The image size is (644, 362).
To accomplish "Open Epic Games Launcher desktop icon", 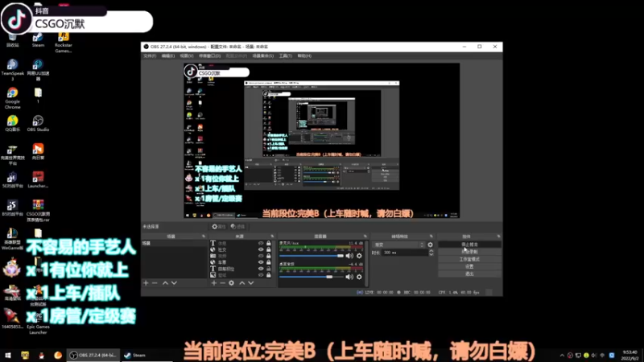I will tap(38, 323).
